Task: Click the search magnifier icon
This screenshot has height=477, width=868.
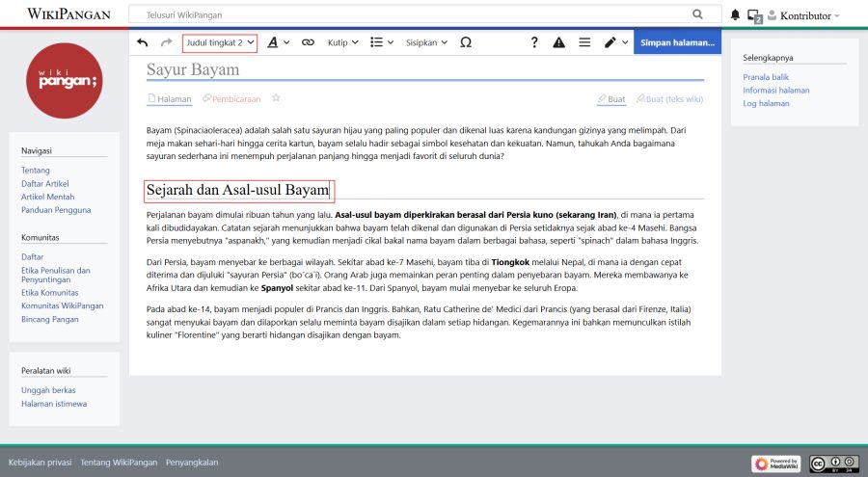Action: coord(698,15)
